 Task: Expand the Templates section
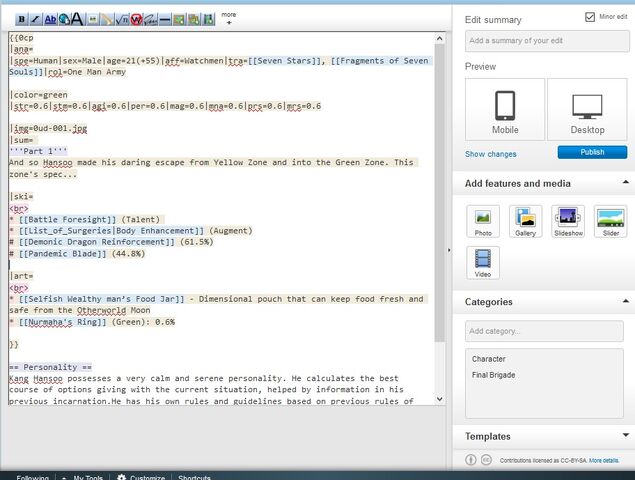(626, 435)
